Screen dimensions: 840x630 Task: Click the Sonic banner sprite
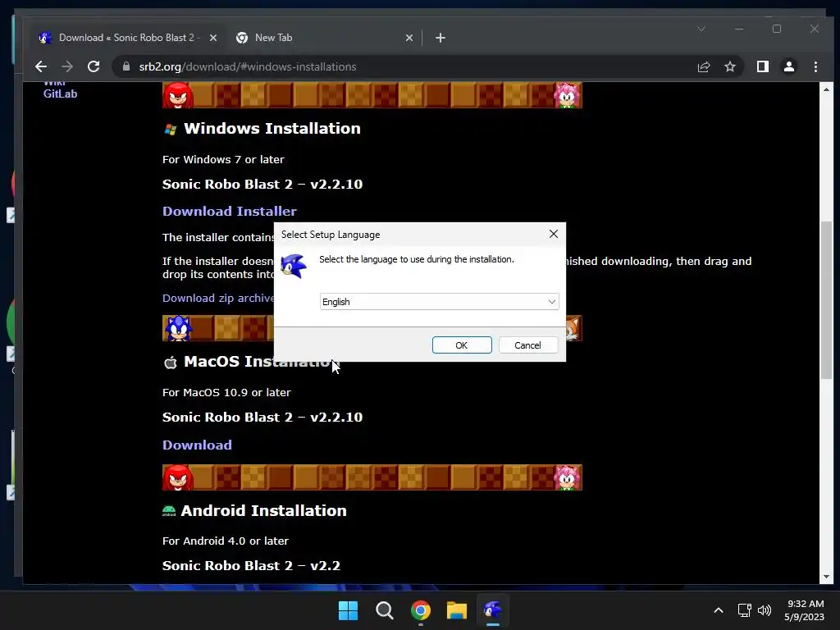[178, 328]
